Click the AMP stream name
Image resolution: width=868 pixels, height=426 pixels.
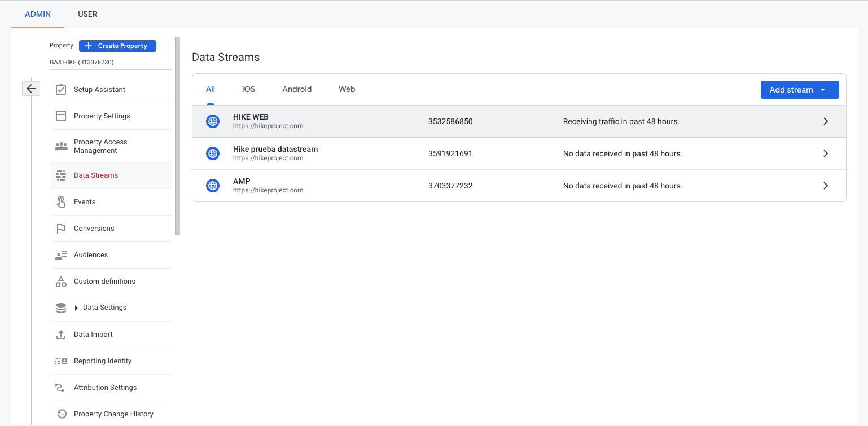coord(242,182)
